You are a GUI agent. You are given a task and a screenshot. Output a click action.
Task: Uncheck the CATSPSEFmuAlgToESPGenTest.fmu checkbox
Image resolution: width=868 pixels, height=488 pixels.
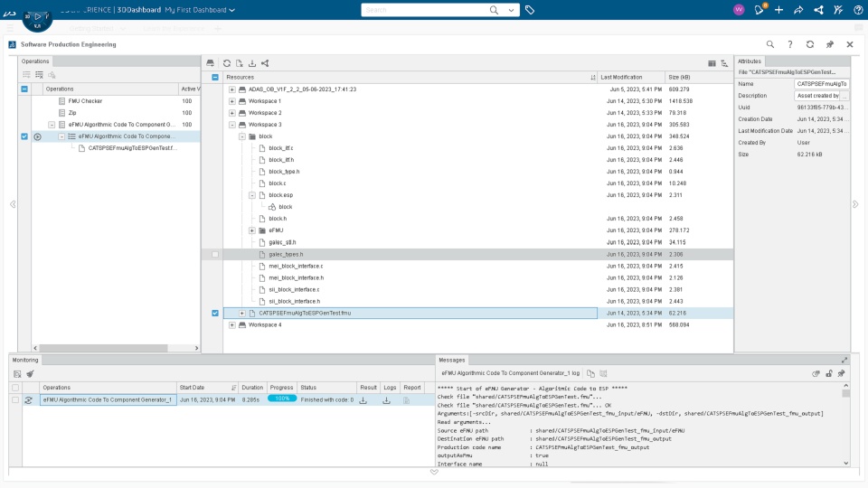click(215, 314)
